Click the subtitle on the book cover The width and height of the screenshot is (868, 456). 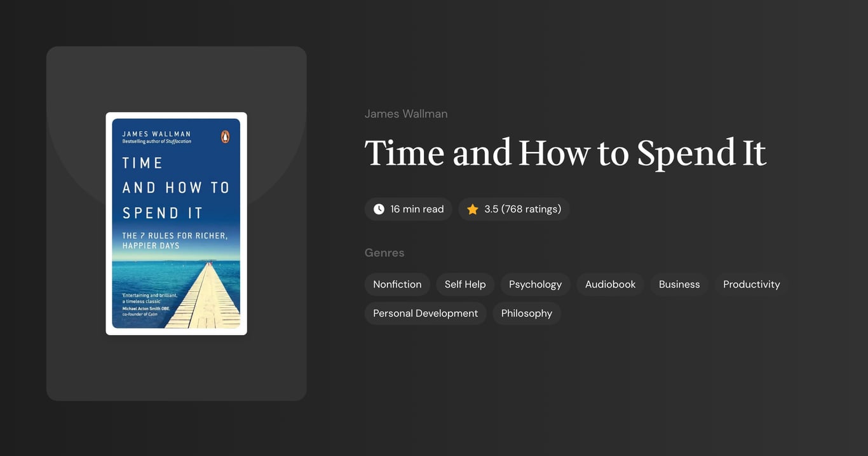(x=176, y=240)
